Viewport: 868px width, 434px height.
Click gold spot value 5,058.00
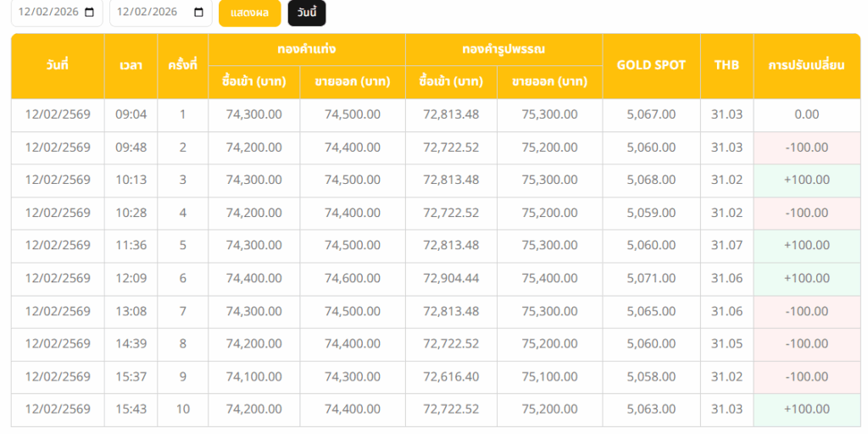click(x=651, y=376)
